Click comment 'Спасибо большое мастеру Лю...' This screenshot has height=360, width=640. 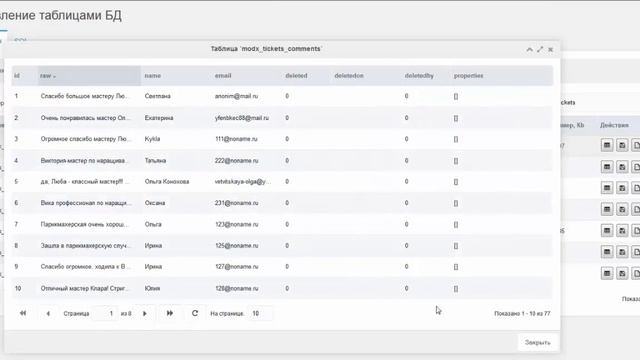[84, 96]
